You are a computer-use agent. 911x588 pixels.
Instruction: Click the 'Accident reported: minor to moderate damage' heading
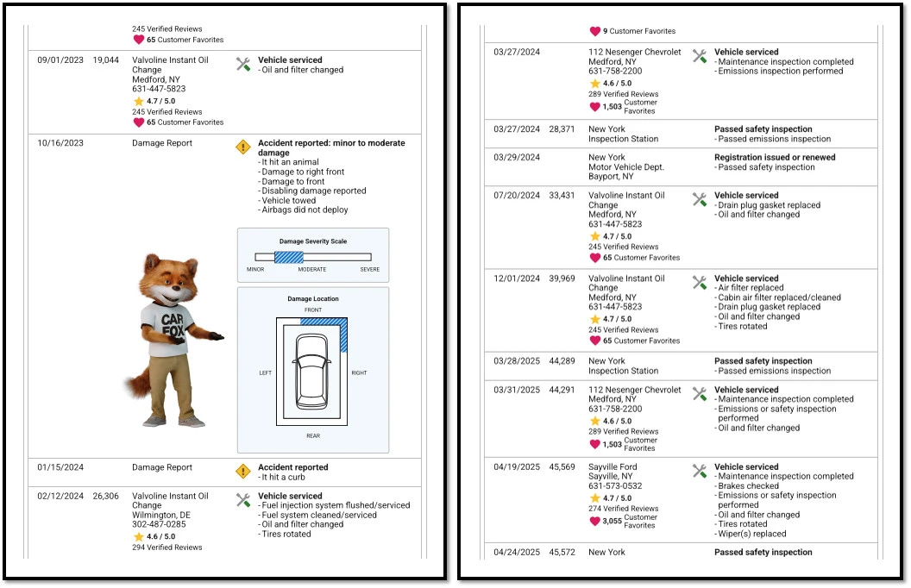click(331, 148)
